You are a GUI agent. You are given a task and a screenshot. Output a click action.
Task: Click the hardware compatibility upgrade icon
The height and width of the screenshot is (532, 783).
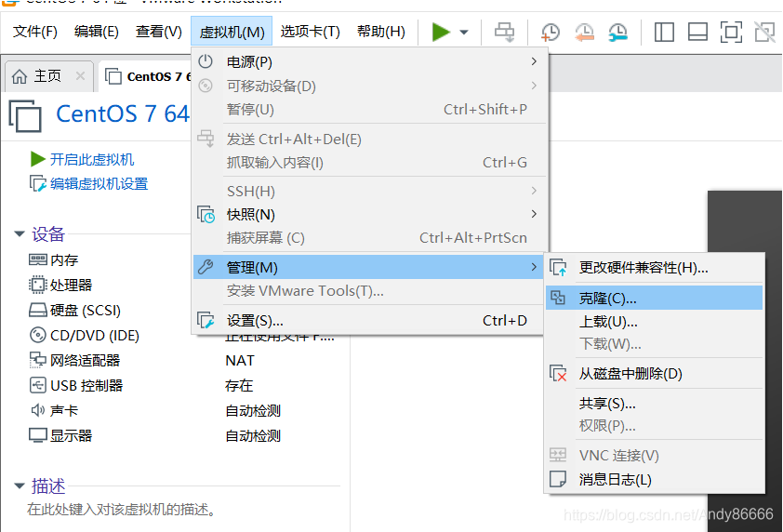[558, 268]
